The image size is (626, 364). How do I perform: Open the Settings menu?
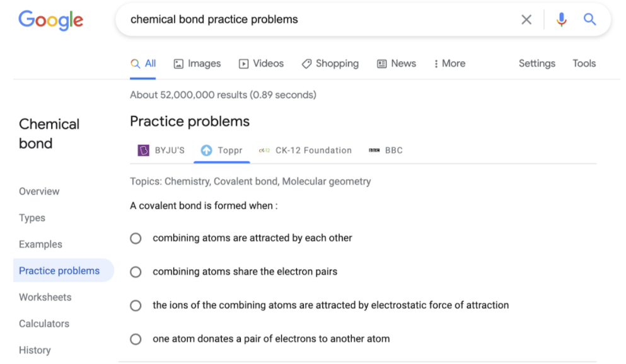(x=536, y=64)
